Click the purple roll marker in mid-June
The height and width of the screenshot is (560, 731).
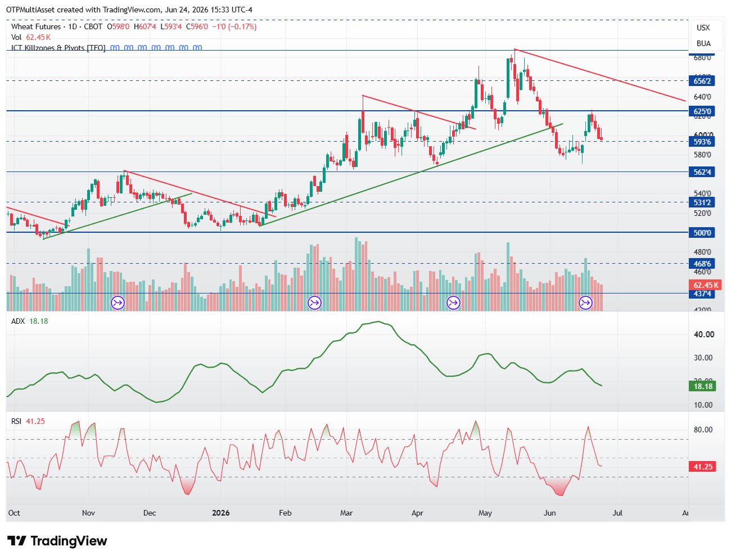[x=585, y=304]
